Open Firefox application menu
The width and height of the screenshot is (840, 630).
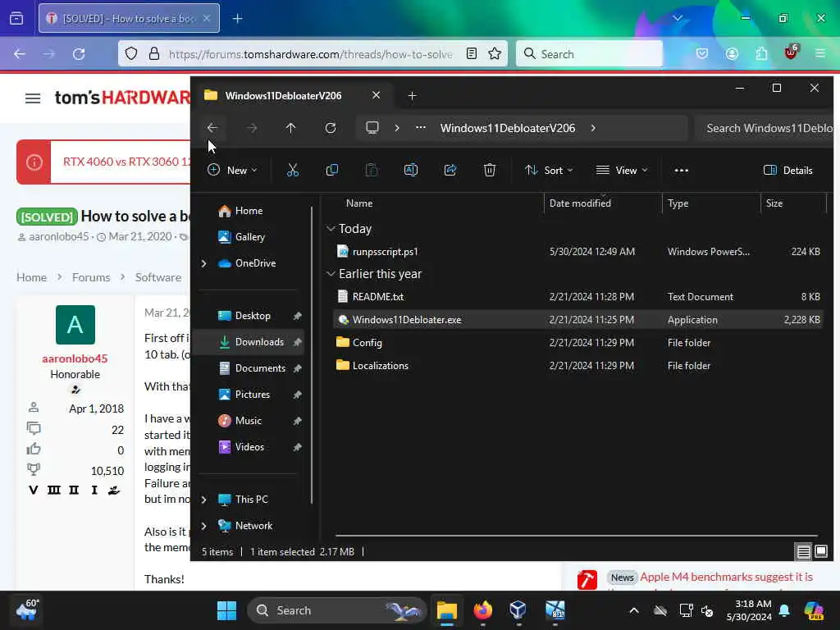click(x=820, y=53)
